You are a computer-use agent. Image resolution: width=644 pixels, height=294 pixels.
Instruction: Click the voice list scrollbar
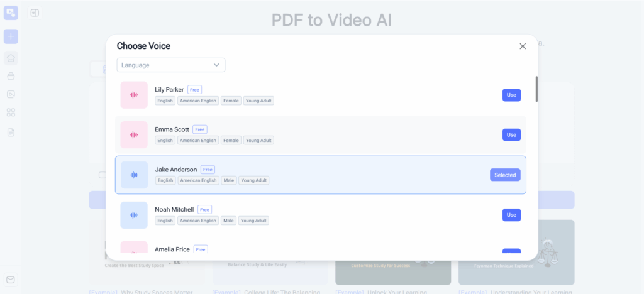536,89
